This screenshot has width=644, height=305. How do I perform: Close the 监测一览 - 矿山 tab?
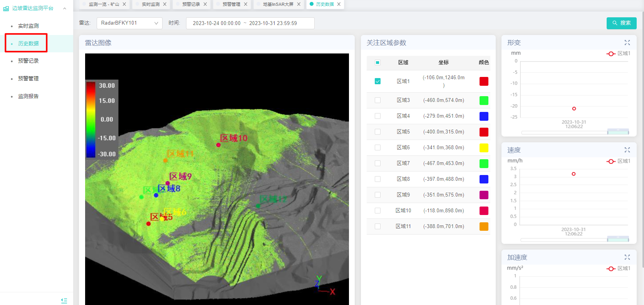[x=124, y=4]
